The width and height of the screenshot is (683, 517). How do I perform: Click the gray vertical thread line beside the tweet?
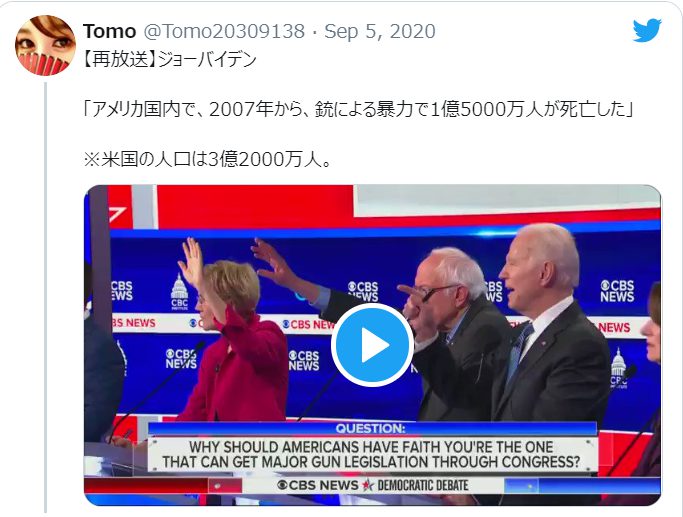tap(45, 297)
